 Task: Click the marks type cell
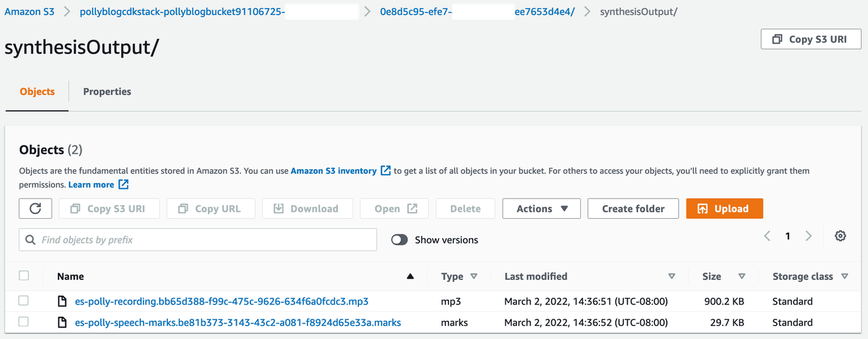pyautogui.click(x=455, y=322)
